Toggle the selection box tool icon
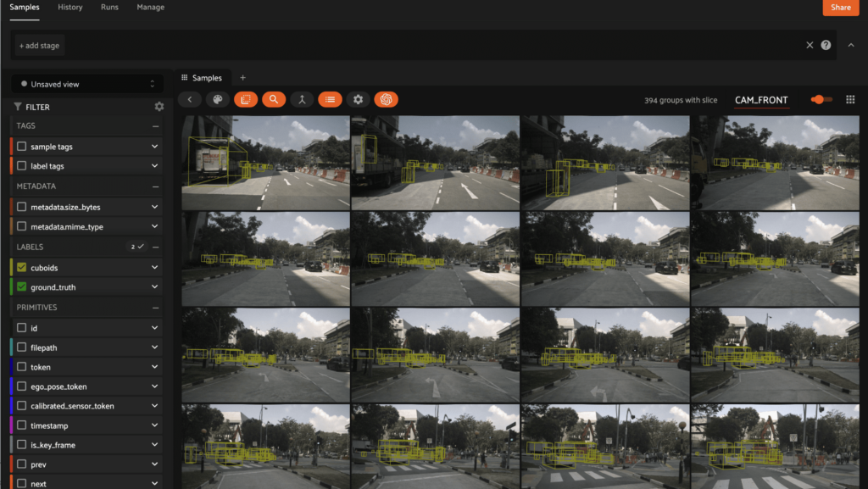This screenshot has height=489, width=868. point(246,99)
